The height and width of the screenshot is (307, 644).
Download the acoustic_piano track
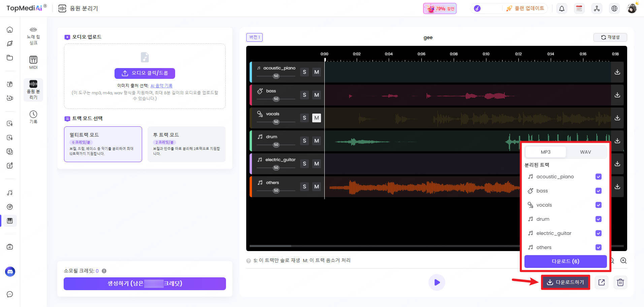coord(617,72)
